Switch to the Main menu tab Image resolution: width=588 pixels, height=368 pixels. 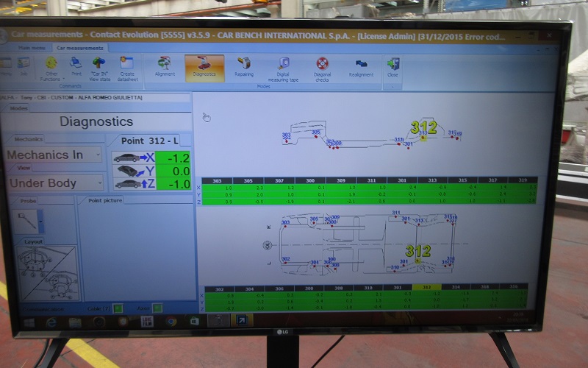(x=32, y=47)
